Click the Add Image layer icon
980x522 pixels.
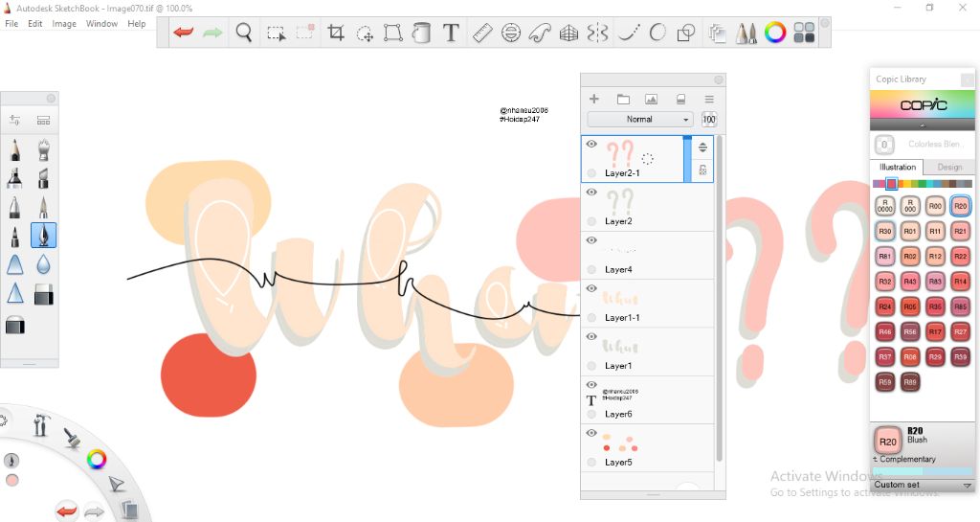(651, 99)
